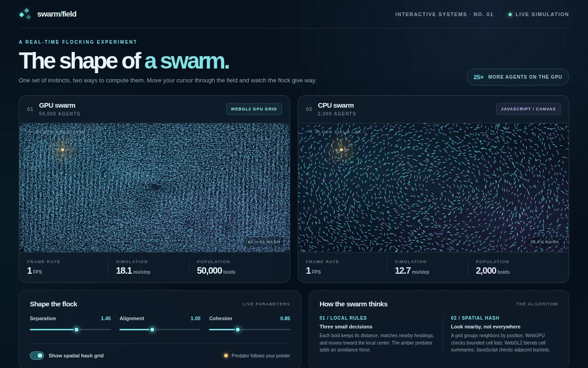This screenshot has width=588, height=368.
Task: Click the amber predator marker in CPU swarm field
Action: (341, 149)
